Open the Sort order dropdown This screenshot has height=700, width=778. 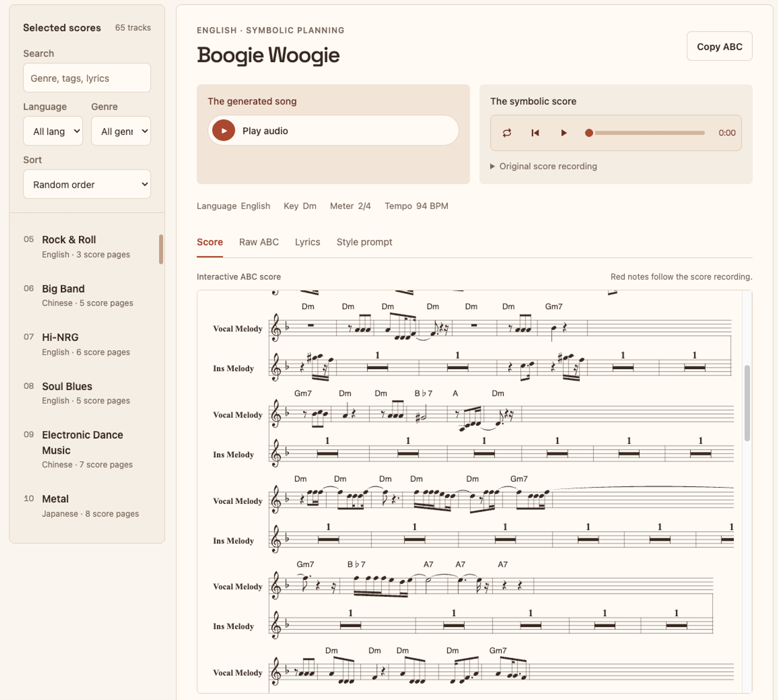pos(87,184)
